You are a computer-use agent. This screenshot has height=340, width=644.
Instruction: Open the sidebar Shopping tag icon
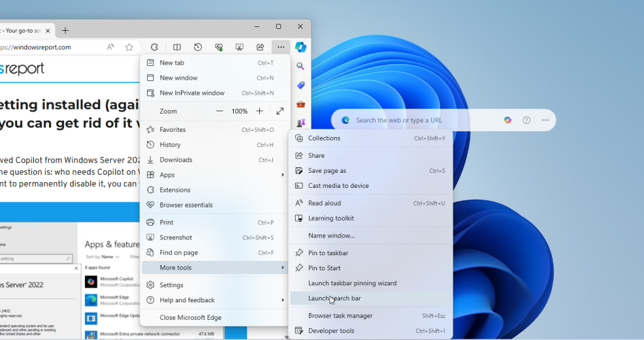pyautogui.click(x=301, y=85)
